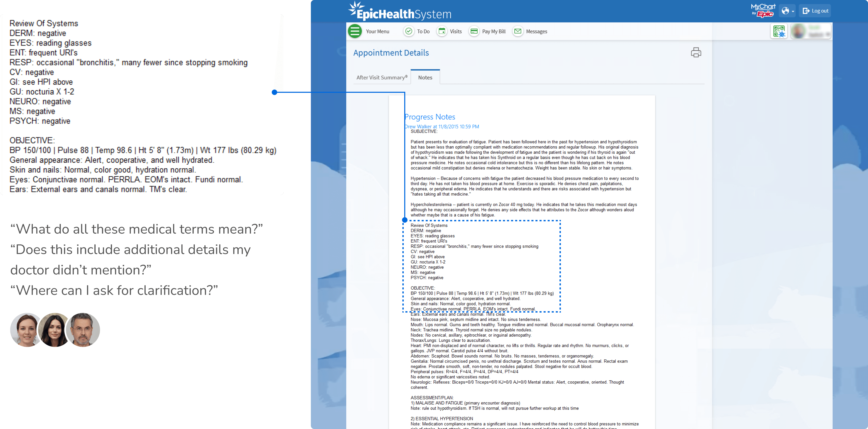The width and height of the screenshot is (868, 429).
Task: Click the To Do checkmark icon
Action: 408,31
